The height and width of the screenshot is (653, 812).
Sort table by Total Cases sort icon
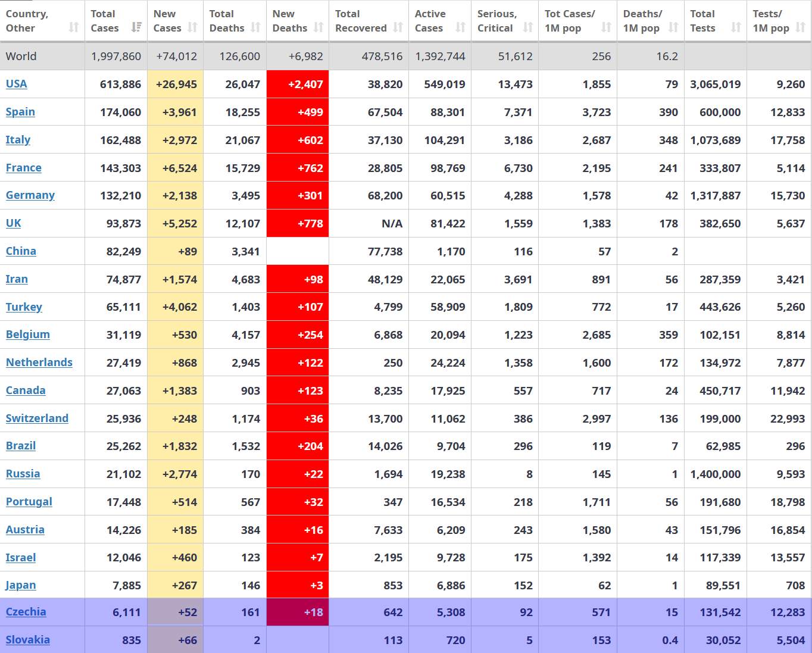click(x=136, y=27)
